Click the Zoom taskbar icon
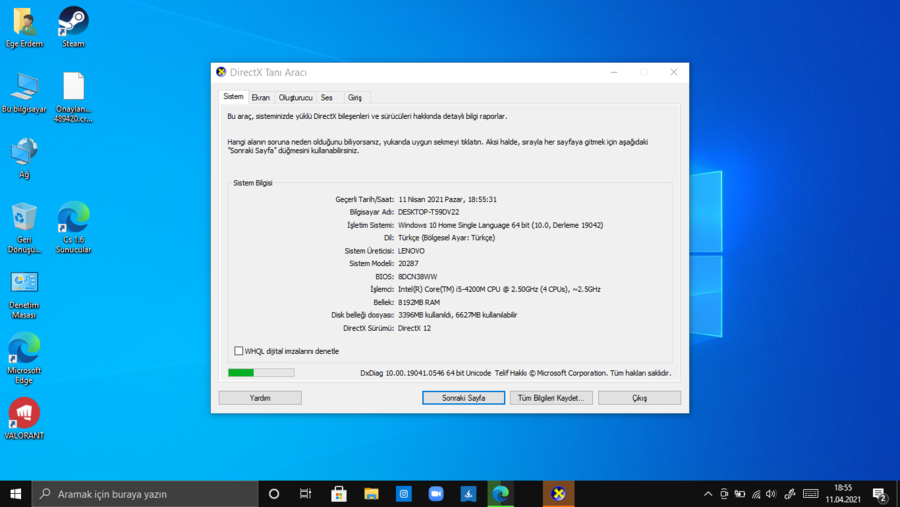 point(436,494)
